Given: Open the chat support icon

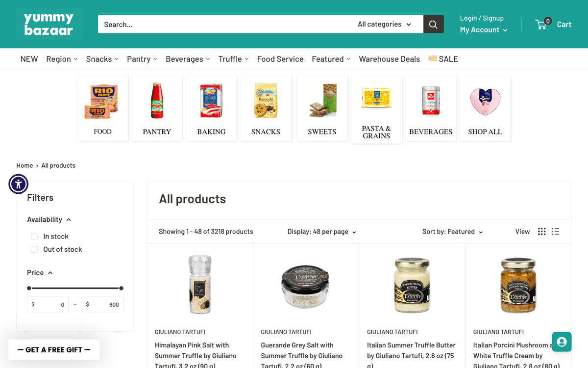Looking at the screenshot, I should pyautogui.click(x=562, y=342).
